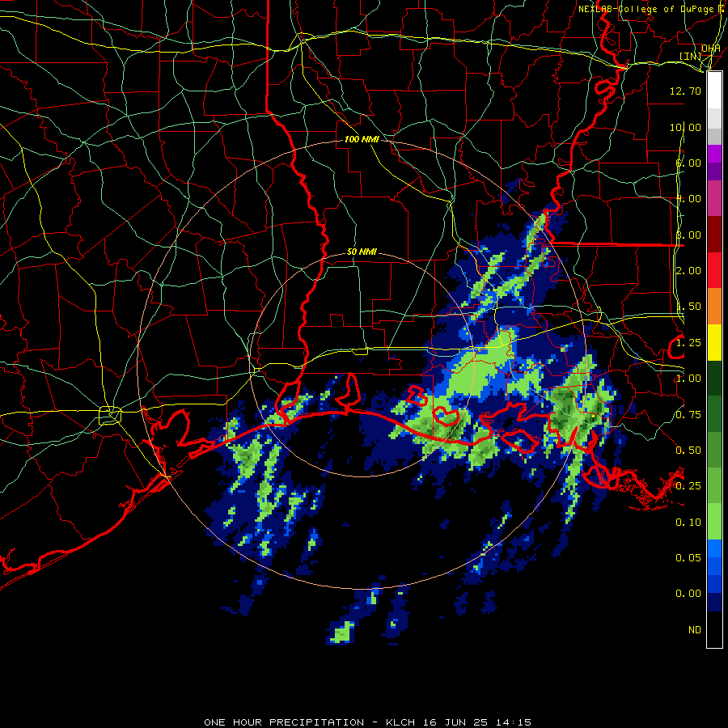Click the 1.00 legend value
This screenshot has height=728, width=728.
tap(688, 379)
